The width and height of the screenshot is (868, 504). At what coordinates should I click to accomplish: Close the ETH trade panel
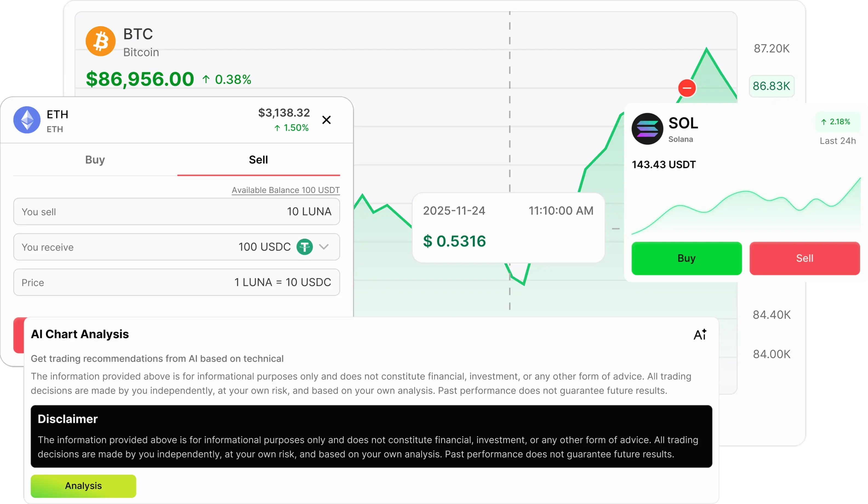click(x=326, y=120)
